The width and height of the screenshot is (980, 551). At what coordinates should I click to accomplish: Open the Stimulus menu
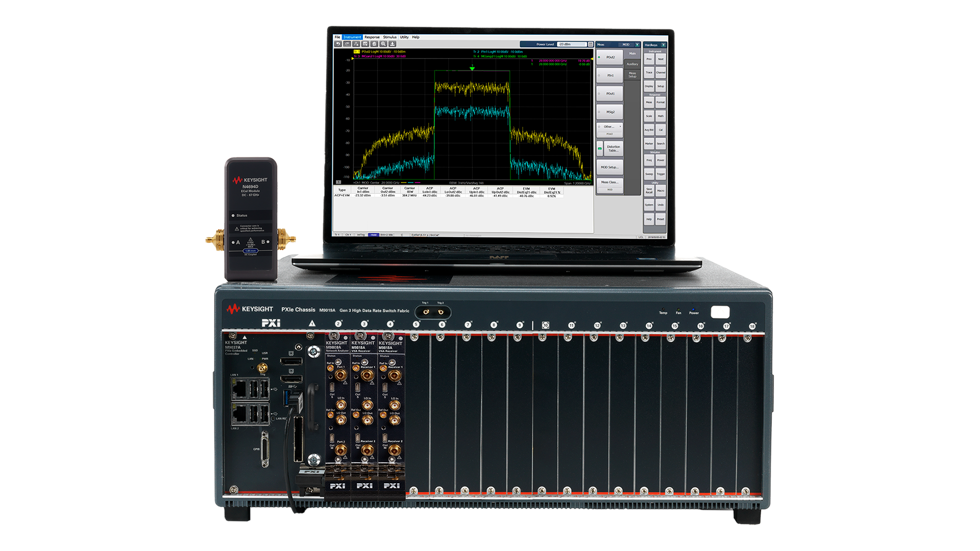tap(389, 37)
